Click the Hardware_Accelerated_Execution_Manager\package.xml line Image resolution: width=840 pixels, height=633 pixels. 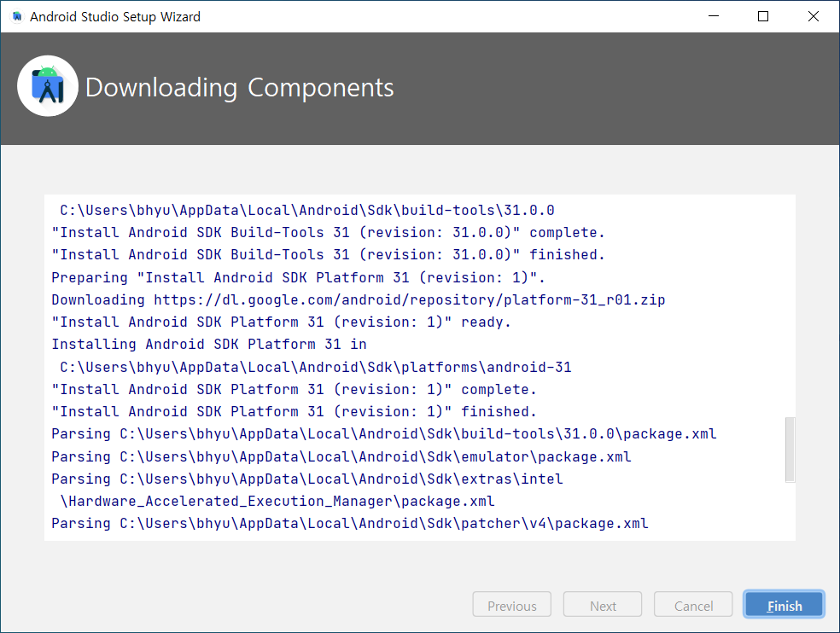click(277, 502)
